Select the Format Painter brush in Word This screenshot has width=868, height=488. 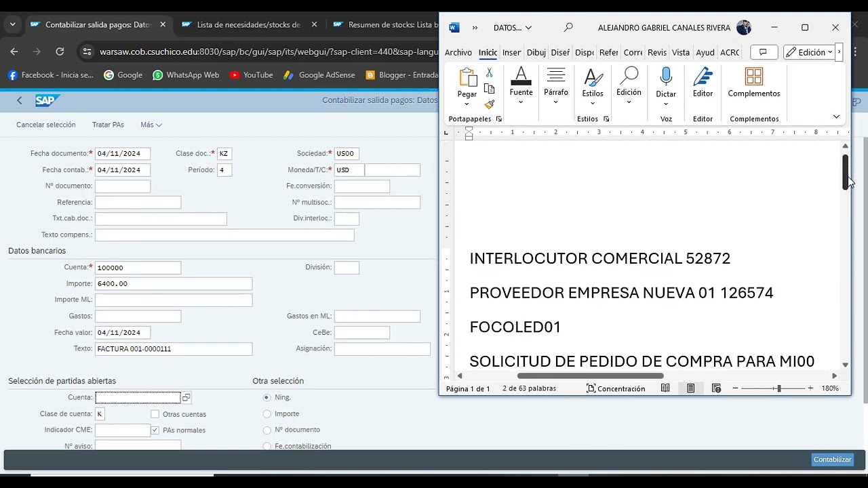click(x=489, y=104)
